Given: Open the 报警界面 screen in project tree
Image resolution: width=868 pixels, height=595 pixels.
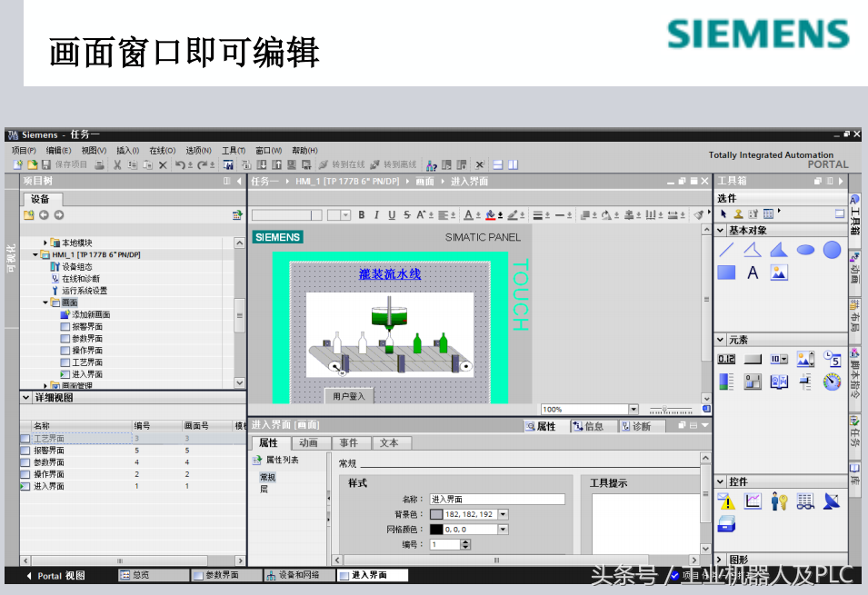Looking at the screenshot, I should pos(87,326).
